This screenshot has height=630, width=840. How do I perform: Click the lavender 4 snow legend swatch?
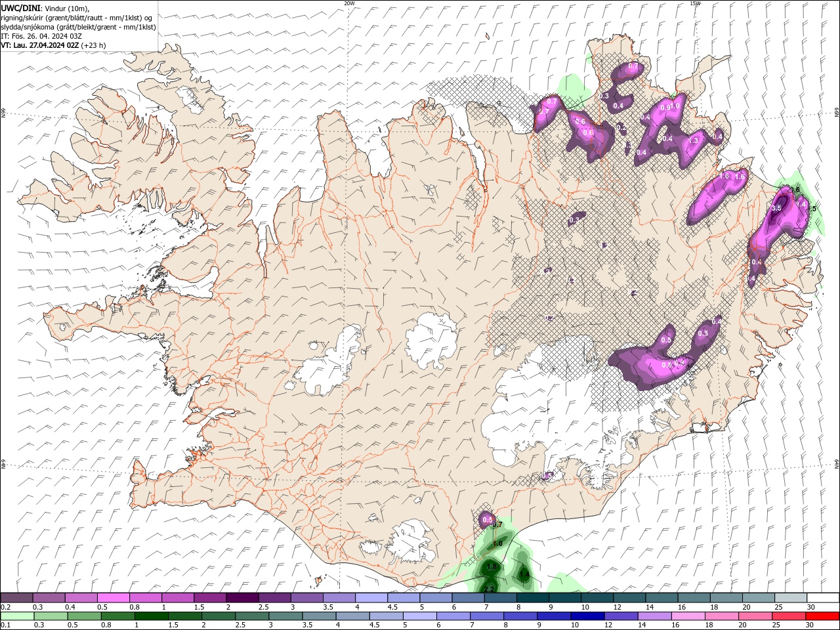point(371,598)
